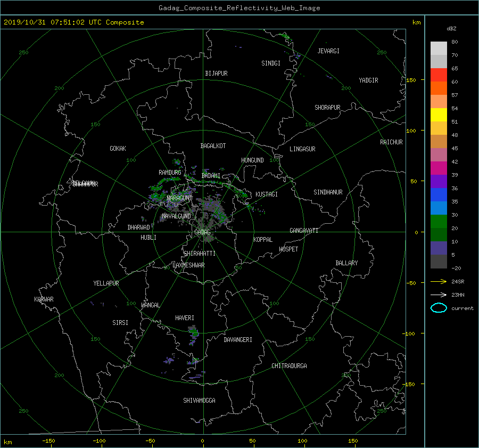Click the DAVANGERI city label
The image size is (479, 448).
238,340
